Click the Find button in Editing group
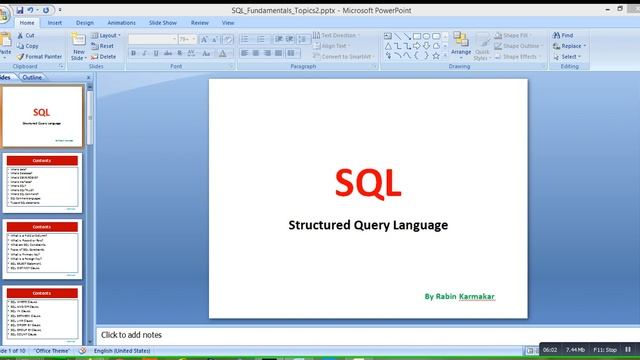Screen dimensions: 640x360 click(x=563, y=36)
